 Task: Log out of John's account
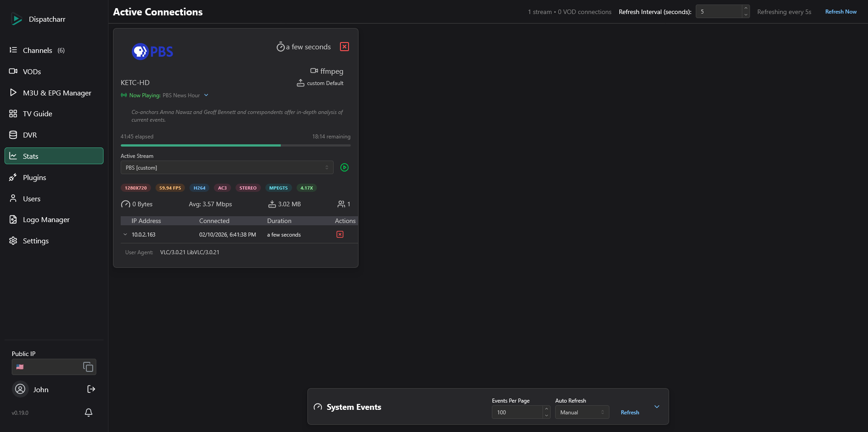[91, 389]
